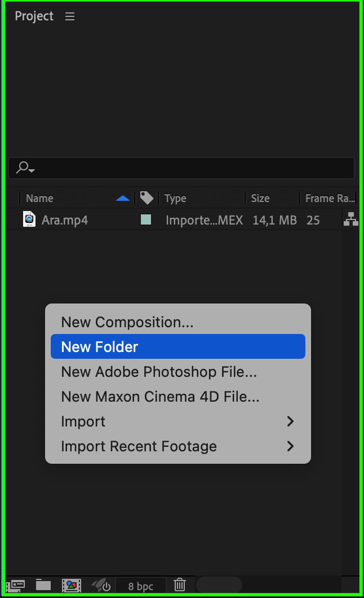
Task: Click the Label tag column icon
Action: (x=147, y=198)
